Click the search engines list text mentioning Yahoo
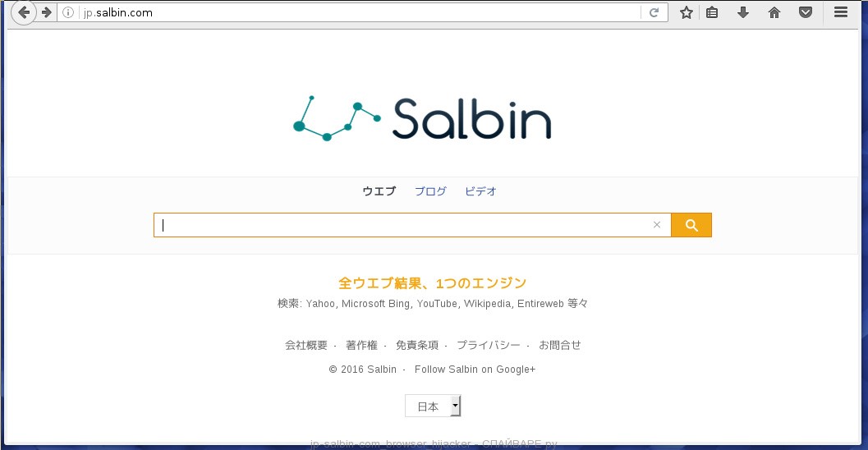Image resolution: width=868 pixels, height=450 pixels. click(432, 303)
